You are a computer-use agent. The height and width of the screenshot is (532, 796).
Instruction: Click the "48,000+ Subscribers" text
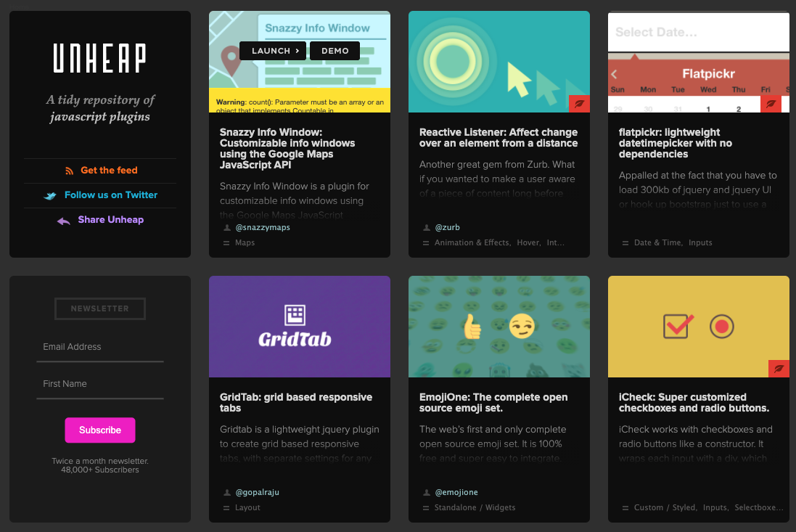(100, 470)
